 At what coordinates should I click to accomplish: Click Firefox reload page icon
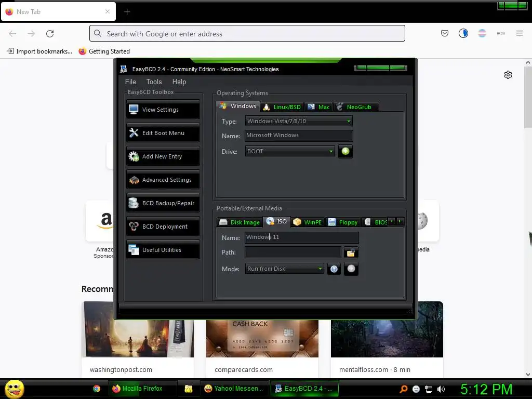pos(50,34)
